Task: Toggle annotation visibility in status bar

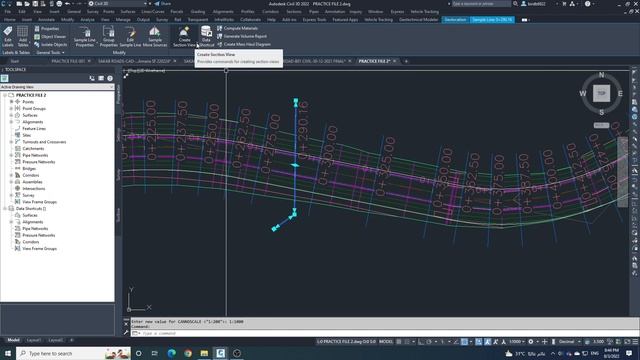Action: click(487, 342)
